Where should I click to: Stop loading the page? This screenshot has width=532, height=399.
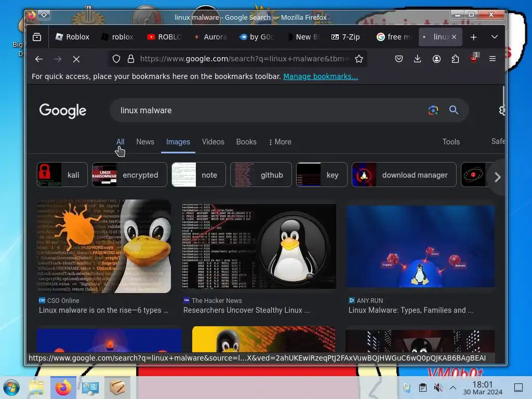tap(76, 59)
